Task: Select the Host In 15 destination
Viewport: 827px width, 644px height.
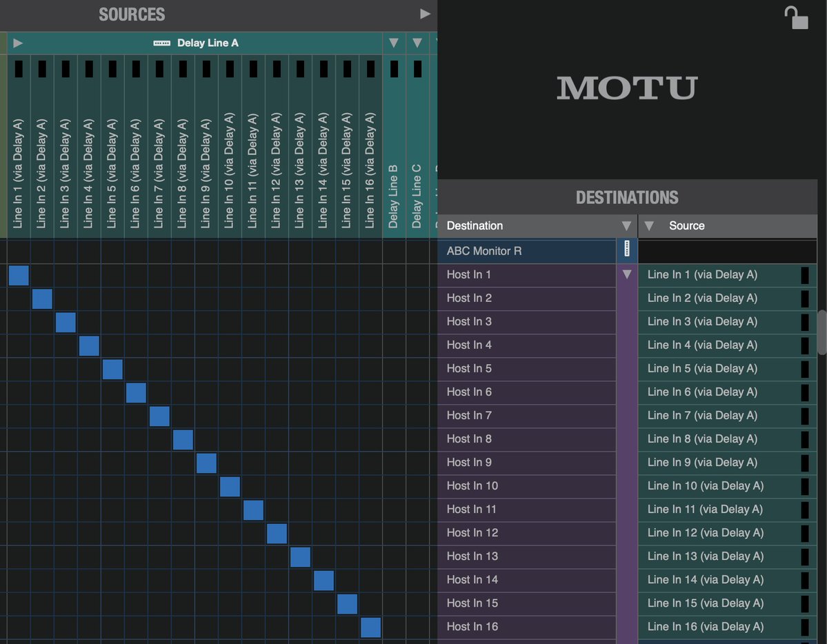Action: click(527, 603)
